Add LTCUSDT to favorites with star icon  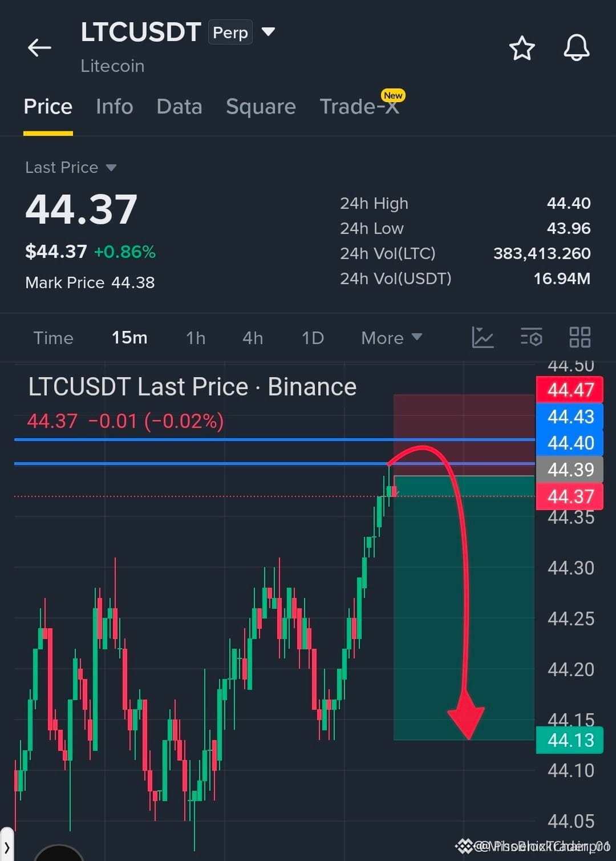522,48
